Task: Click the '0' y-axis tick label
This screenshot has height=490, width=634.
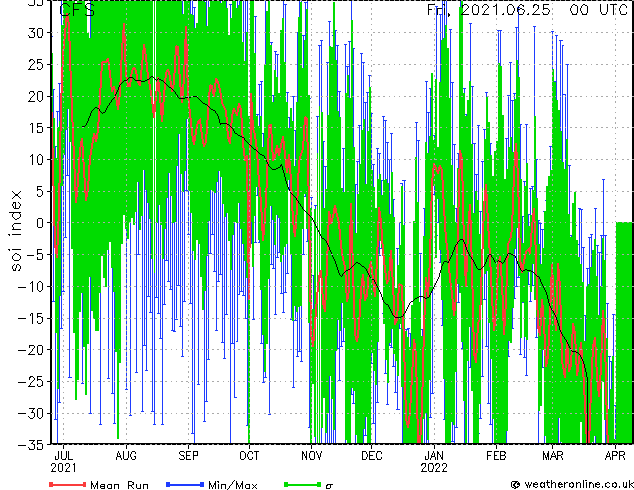Action: (39, 223)
